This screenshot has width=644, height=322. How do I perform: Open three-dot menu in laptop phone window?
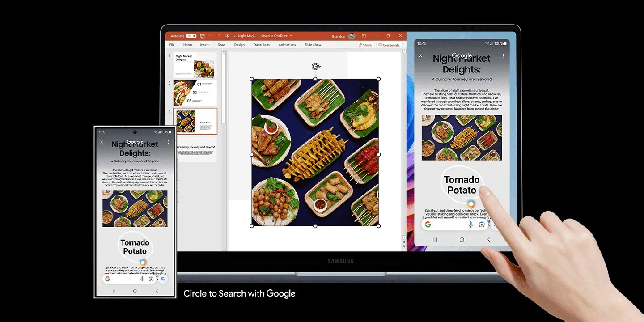pos(503,56)
